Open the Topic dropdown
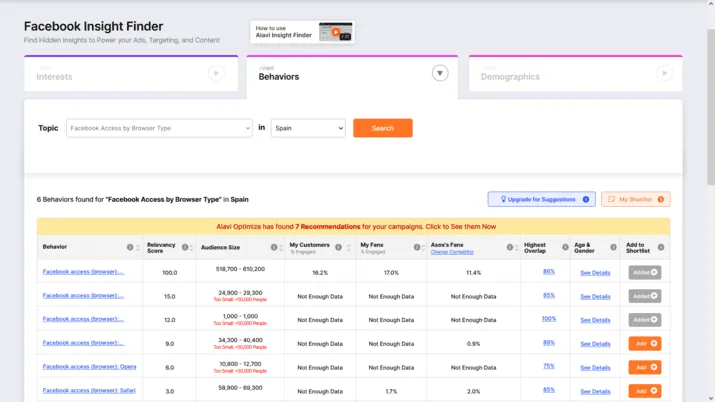Image resolution: width=715 pixels, height=402 pixels. pos(159,128)
